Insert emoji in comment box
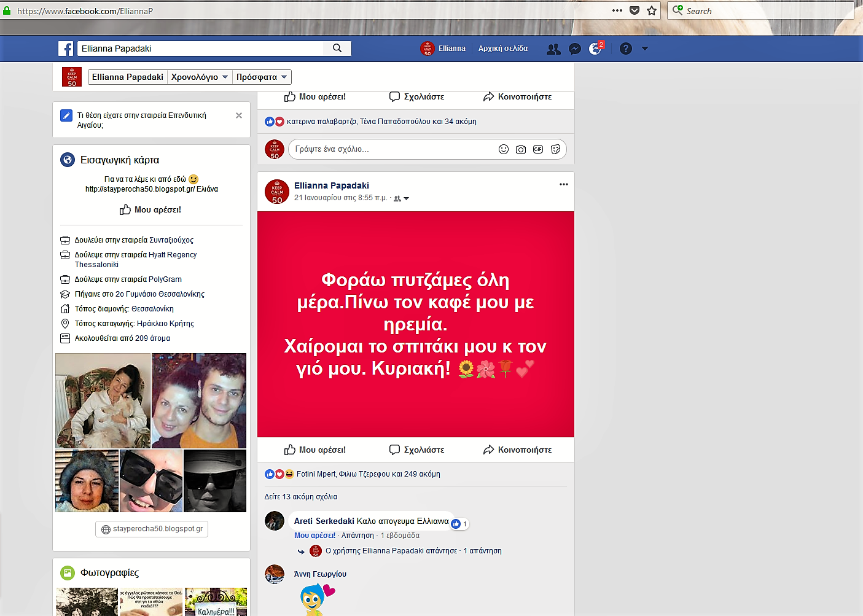This screenshot has width=863, height=616. [x=504, y=149]
